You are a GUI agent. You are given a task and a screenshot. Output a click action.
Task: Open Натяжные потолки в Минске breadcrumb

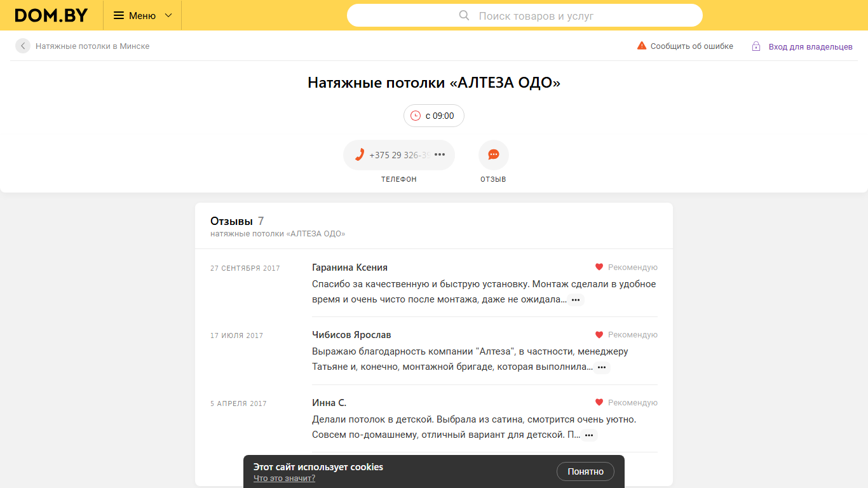(x=93, y=46)
